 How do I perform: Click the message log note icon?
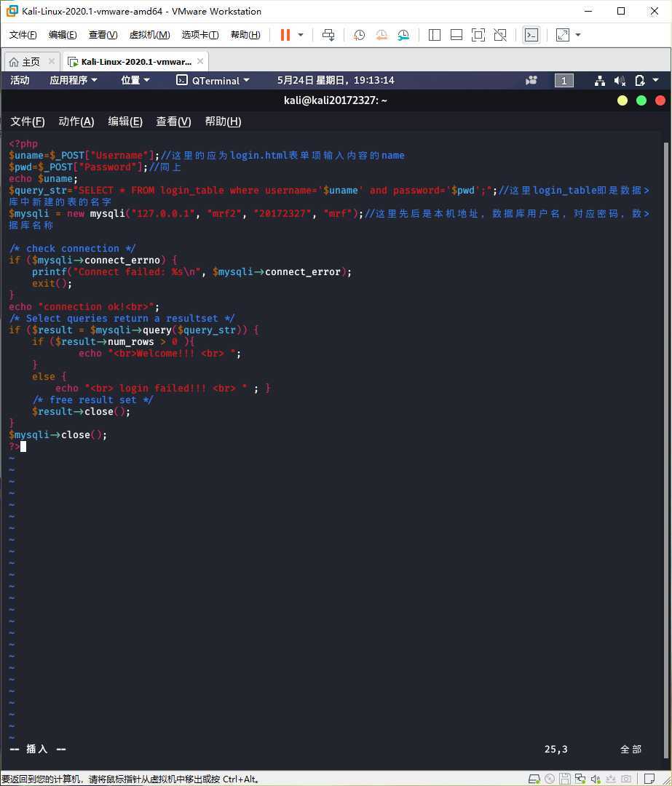[649, 779]
